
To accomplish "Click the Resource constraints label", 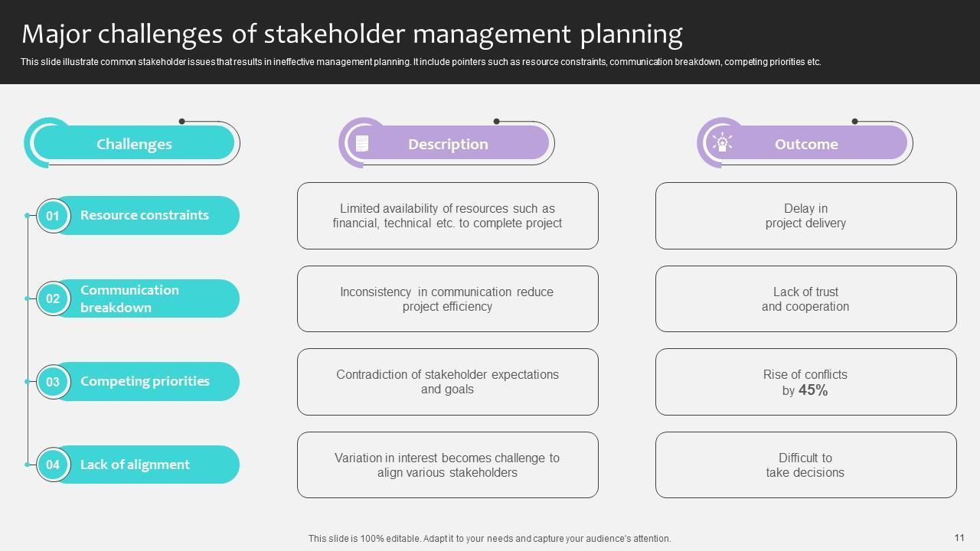I will (x=145, y=215).
